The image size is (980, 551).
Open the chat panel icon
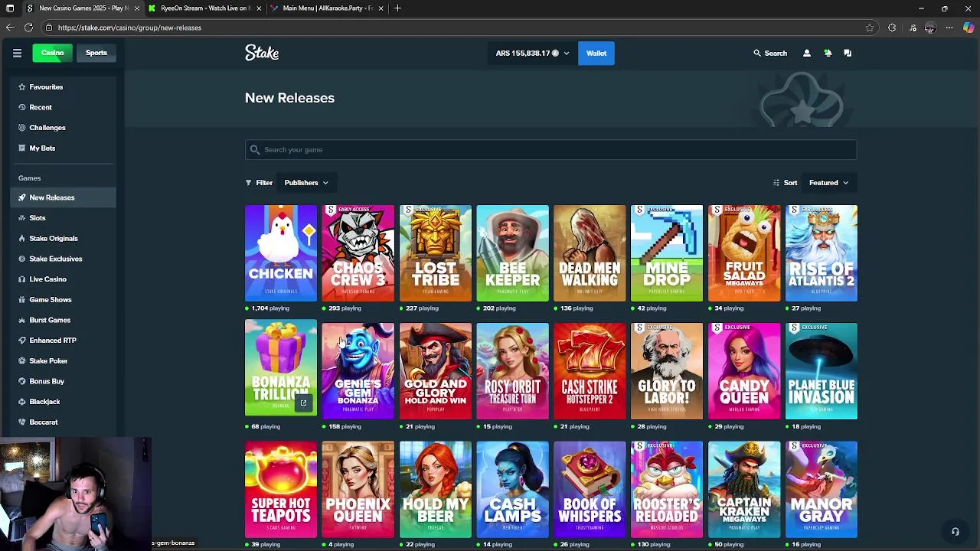tap(848, 54)
